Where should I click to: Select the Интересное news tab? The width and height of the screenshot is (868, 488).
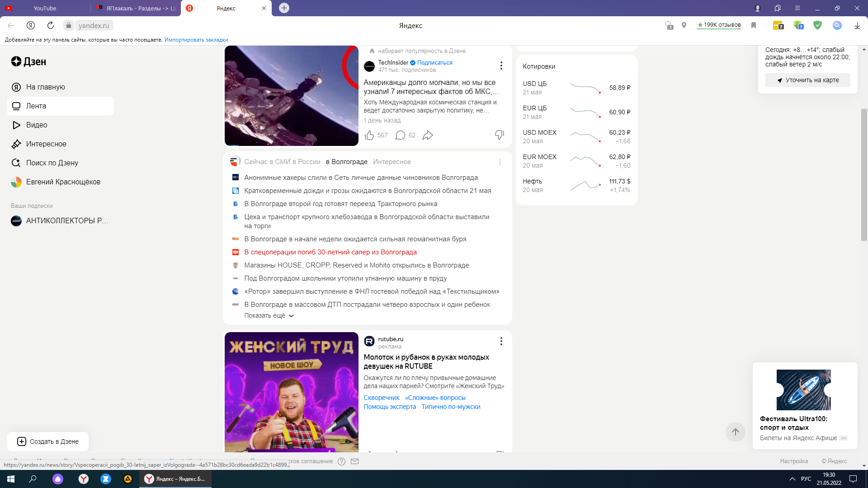(392, 162)
